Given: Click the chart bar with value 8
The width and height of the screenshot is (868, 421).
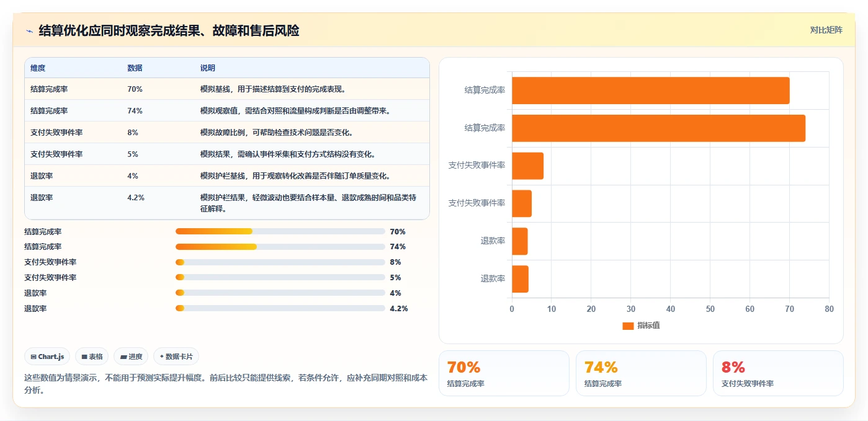Looking at the screenshot, I should point(527,166).
